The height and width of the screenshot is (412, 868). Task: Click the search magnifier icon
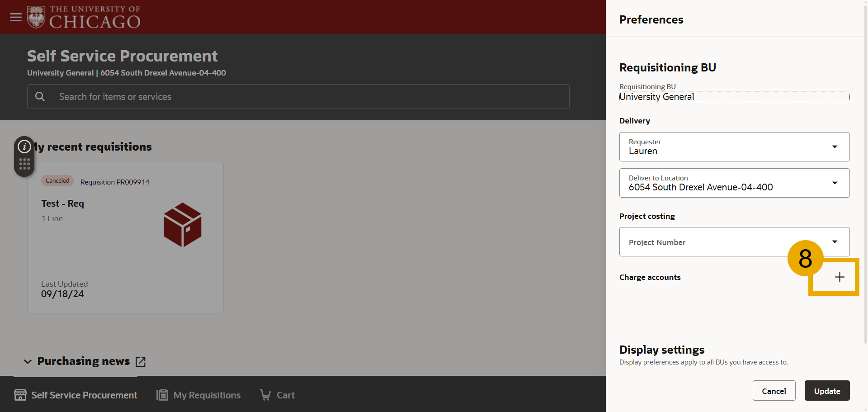pos(40,96)
